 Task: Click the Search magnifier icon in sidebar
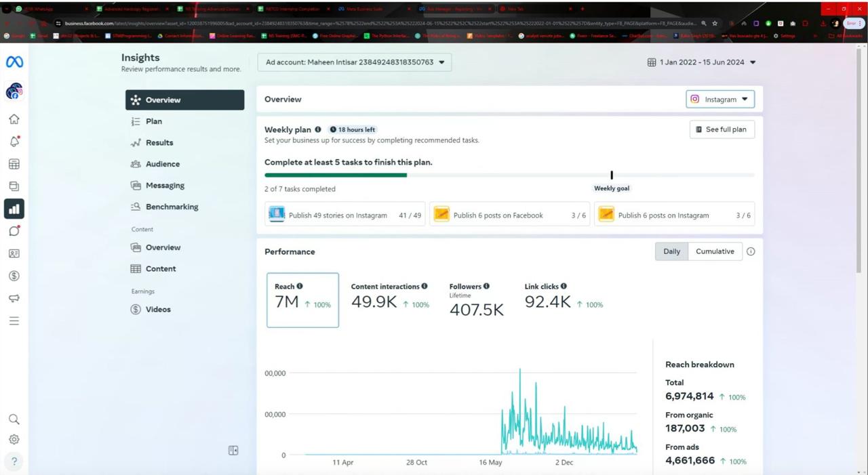(14, 419)
